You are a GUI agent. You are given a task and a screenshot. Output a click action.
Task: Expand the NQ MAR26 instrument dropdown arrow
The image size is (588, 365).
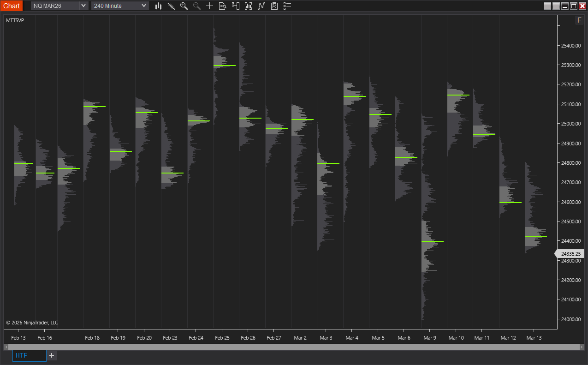point(83,6)
